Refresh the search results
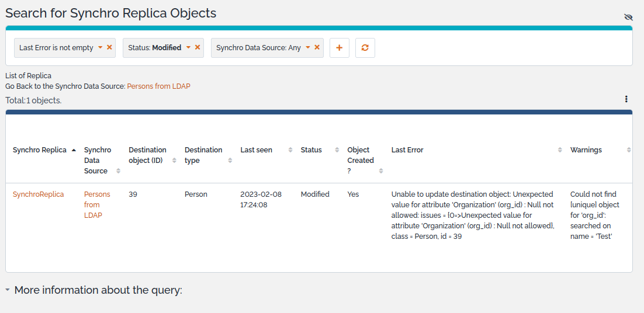 click(x=365, y=48)
